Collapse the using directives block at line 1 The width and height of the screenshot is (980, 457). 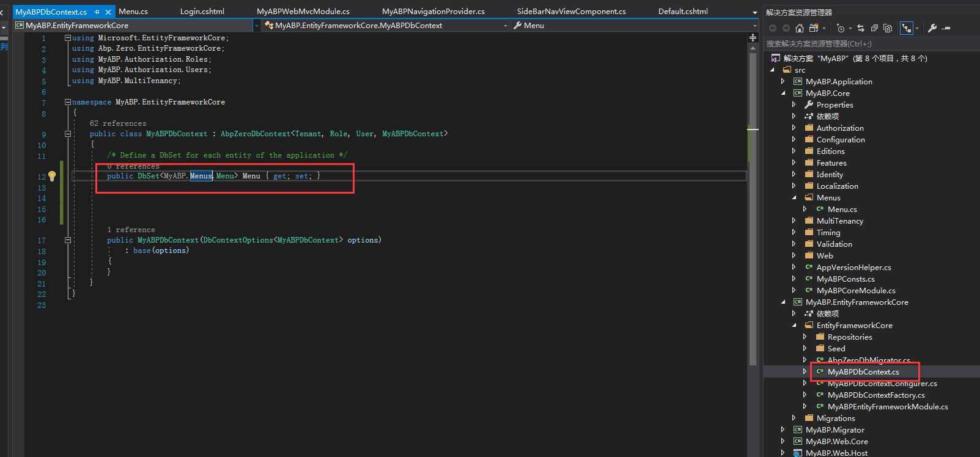(x=68, y=38)
